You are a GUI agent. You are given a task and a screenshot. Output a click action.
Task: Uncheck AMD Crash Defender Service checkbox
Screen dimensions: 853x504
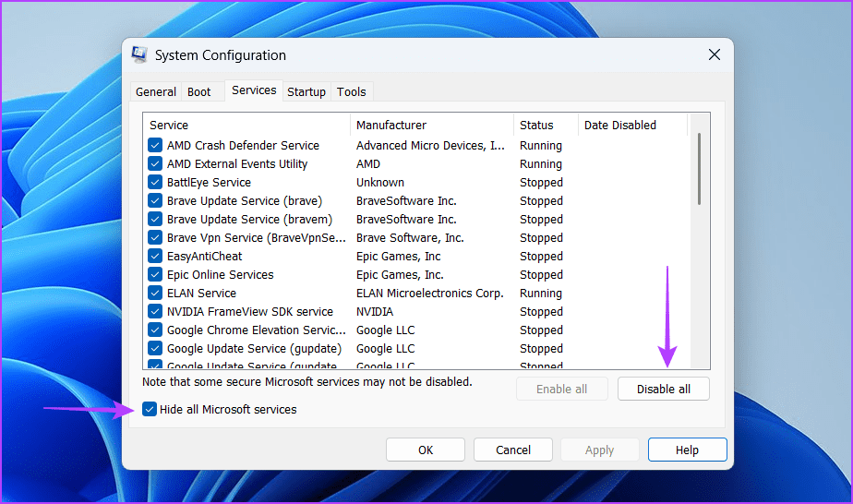[155, 145]
